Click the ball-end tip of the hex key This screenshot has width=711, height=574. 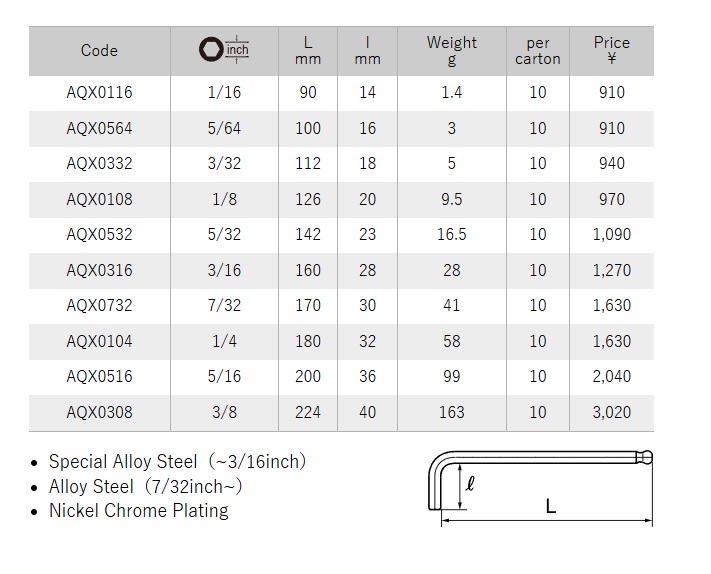point(649,459)
